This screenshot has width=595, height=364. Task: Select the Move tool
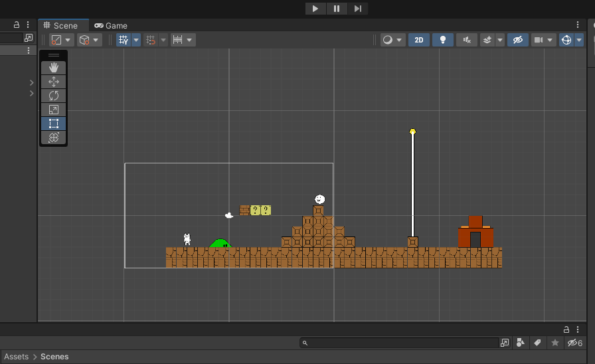coord(54,82)
